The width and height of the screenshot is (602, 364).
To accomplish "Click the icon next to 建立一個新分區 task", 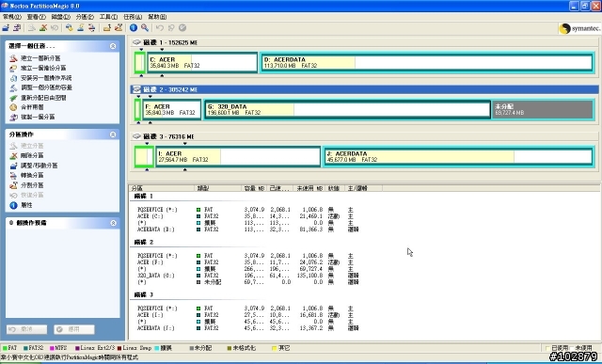I will tap(13, 58).
